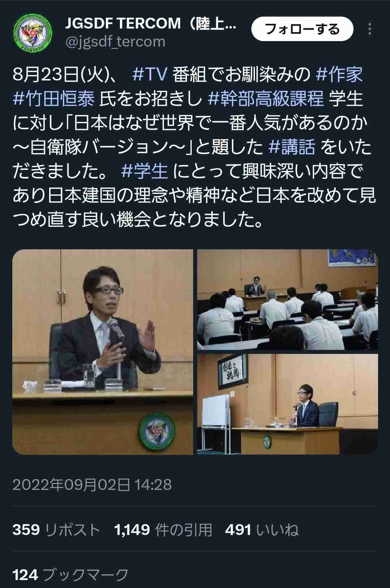Screen dimensions: 390x588
Task: Open the #TV hashtag
Action: (150, 75)
